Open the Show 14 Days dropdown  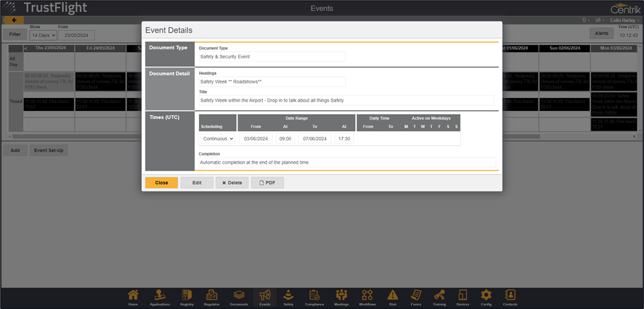(43, 36)
